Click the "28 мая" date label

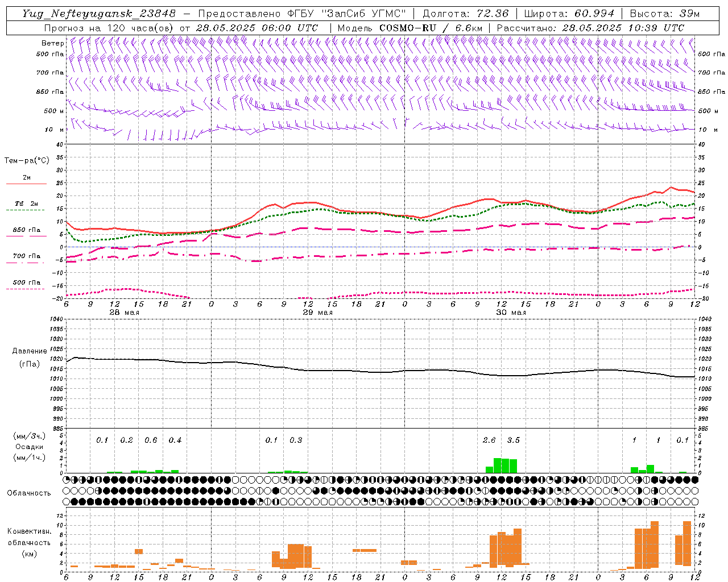click(124, 313)
